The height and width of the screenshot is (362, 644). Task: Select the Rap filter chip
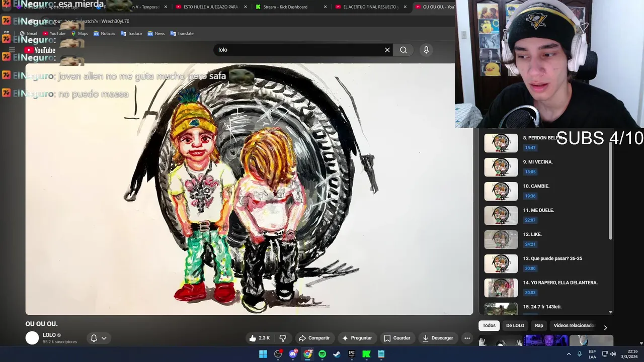[x=539, y=326]
